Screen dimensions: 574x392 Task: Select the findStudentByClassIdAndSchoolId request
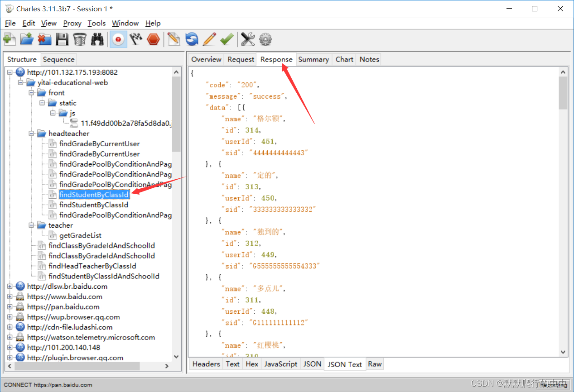tap(104, 276)
